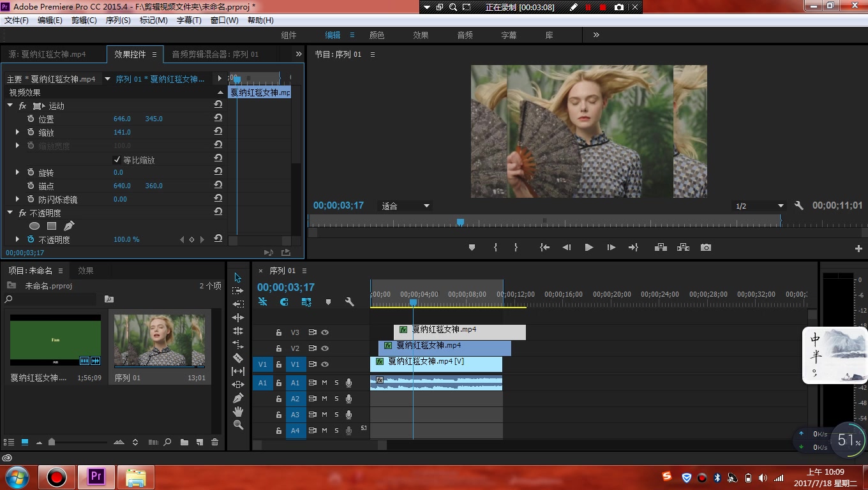868x490 pixels.
Task: Click the scale value 141.0
Action: pos(122,132)
